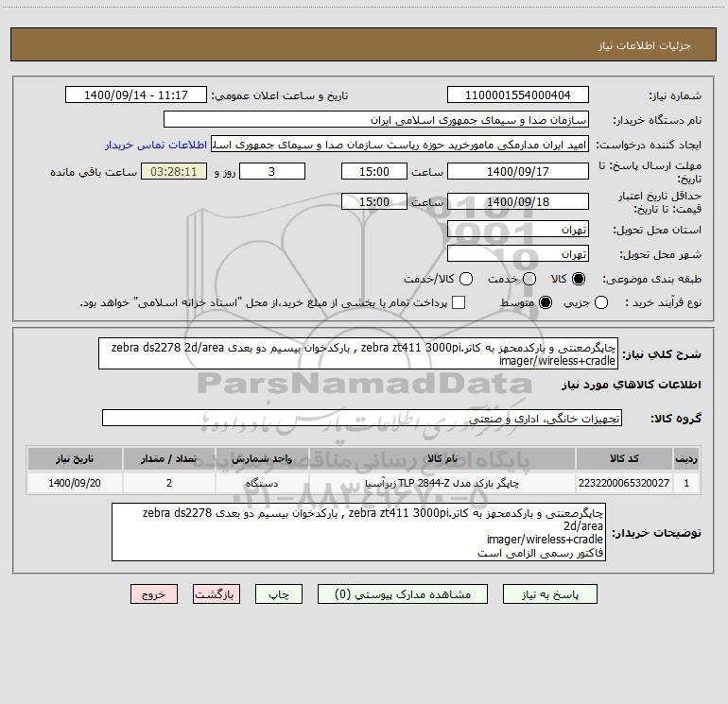This screenshot has width=728, height=704.
Task: Select the 'کالا' radio button
Action: pyautogui.click(x=579, y=279)
